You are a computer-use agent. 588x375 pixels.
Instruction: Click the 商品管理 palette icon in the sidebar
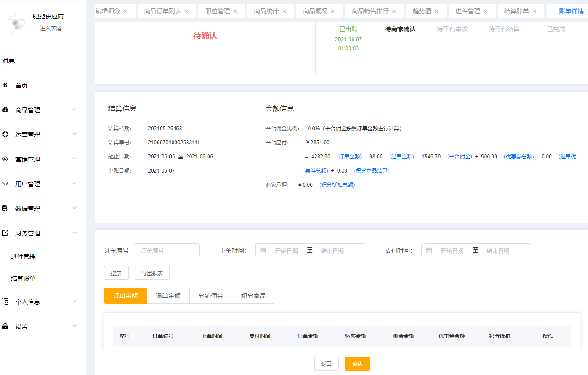click(x=5, y=110)
